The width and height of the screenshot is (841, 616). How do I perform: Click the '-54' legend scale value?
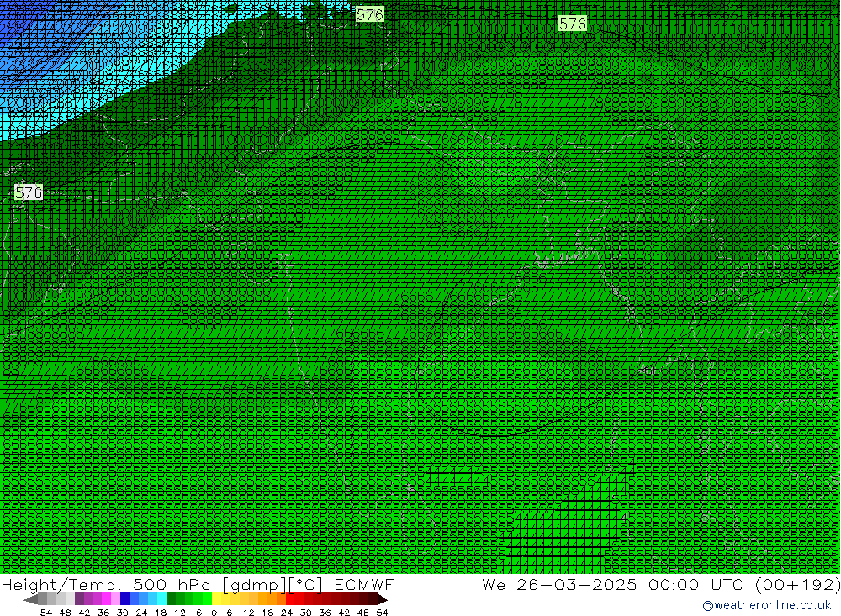pos(42,613)
